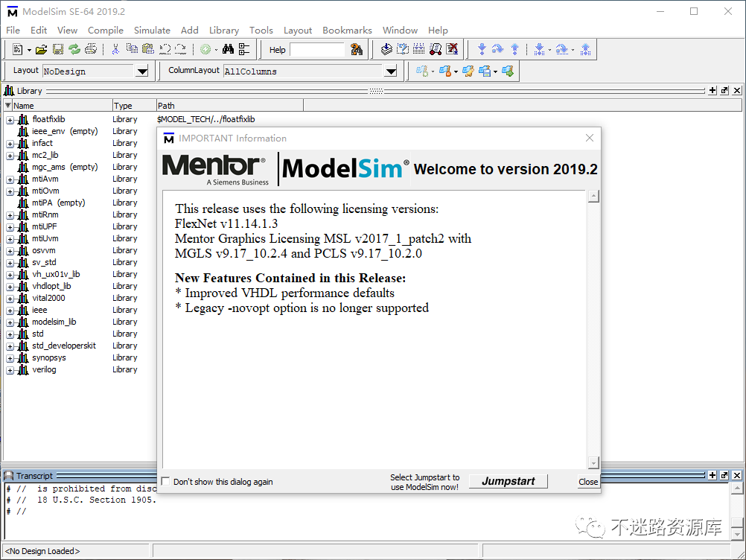Click the binoculars Find icon
The image size is (746, 560).
click(x=228, y=49)
